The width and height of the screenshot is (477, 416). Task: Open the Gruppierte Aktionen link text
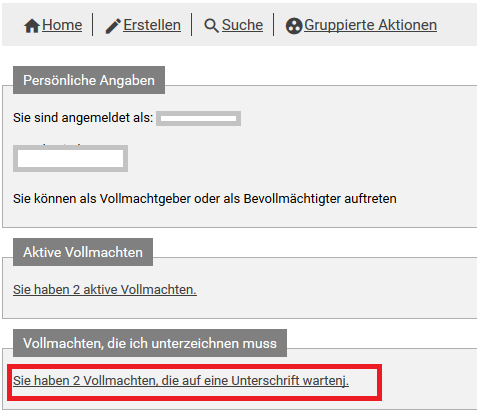370,25
